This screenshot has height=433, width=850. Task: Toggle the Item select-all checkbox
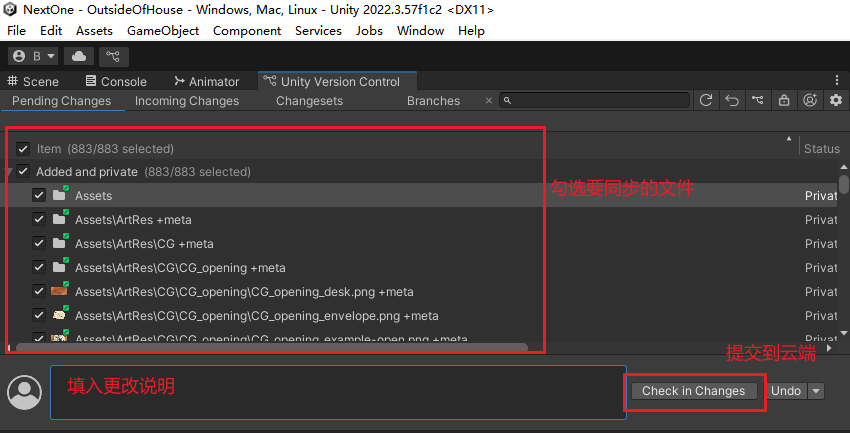23,148
